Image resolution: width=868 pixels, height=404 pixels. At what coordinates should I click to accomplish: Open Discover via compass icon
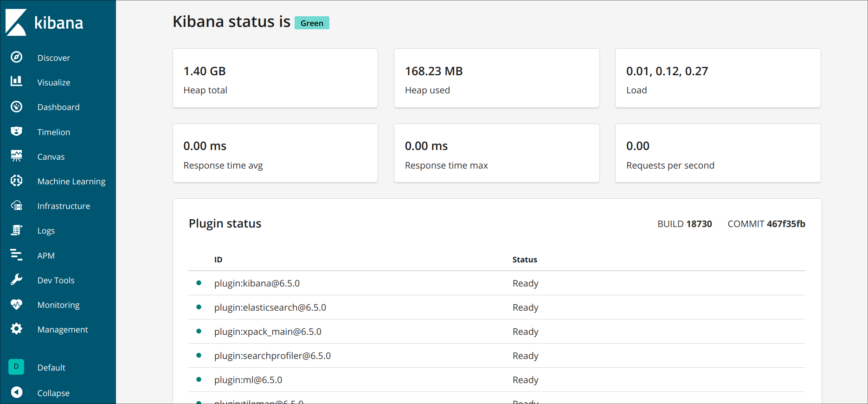pyautogui.click(x=17, y=57)
